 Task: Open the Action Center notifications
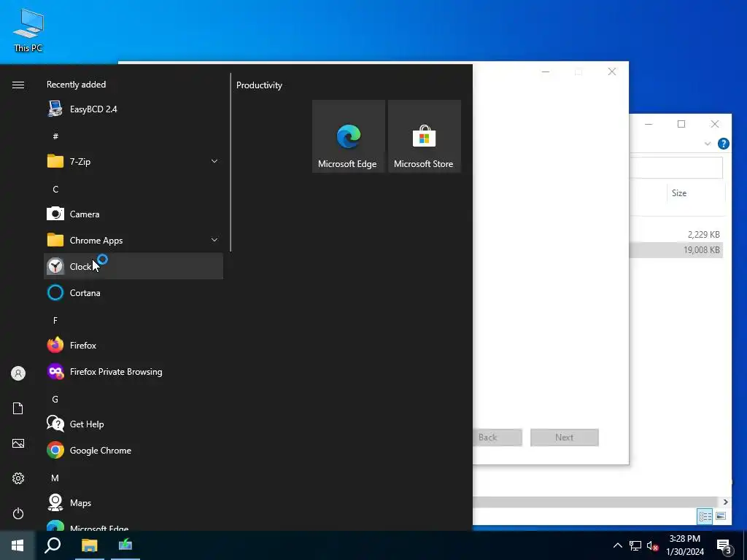724,545
